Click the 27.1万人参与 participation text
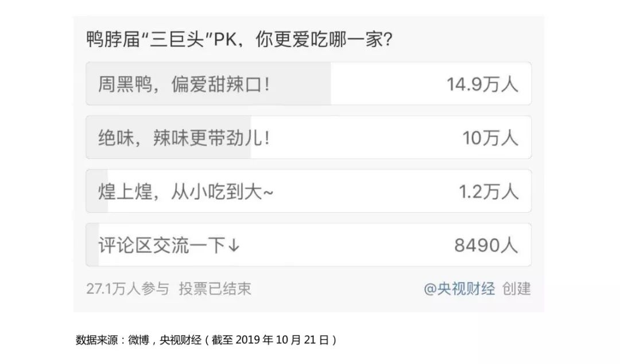The height and width of the screenshot is (364, 620). tap(127, 289)
